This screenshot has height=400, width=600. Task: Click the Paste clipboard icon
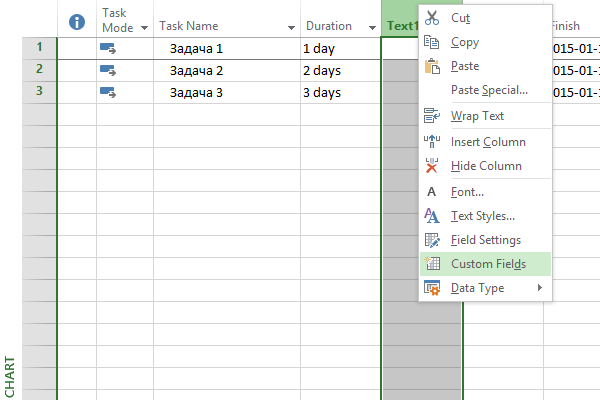point(432,66)
